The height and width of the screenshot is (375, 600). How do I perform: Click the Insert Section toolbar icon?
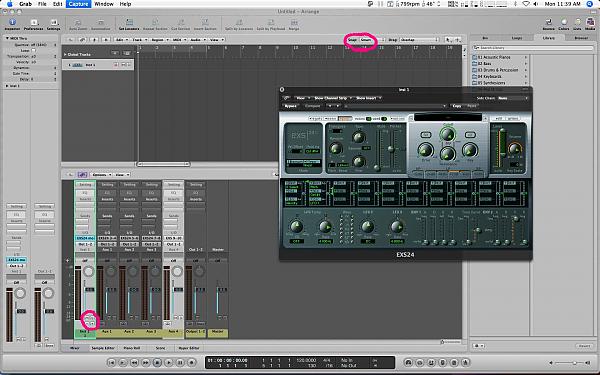pos(205,24)
